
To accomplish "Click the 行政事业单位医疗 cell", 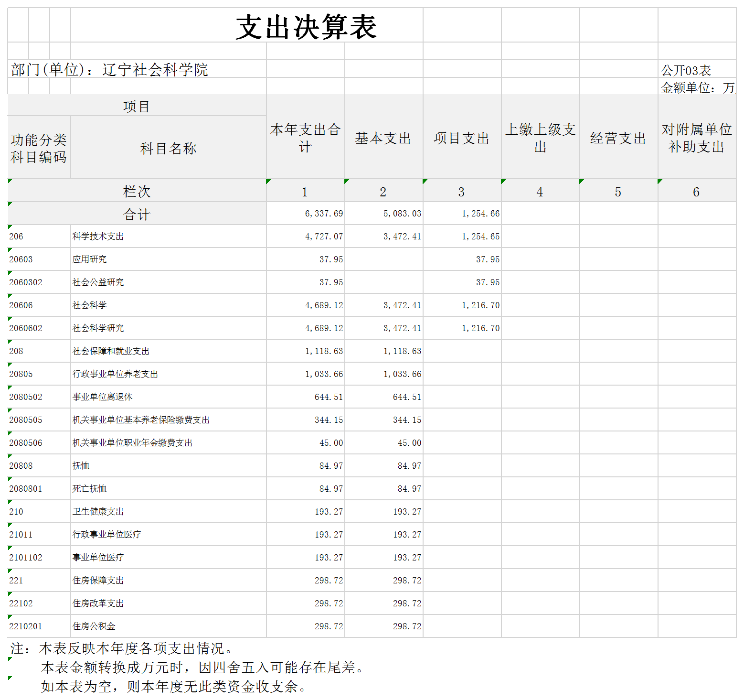I will [x=168, y=535].
